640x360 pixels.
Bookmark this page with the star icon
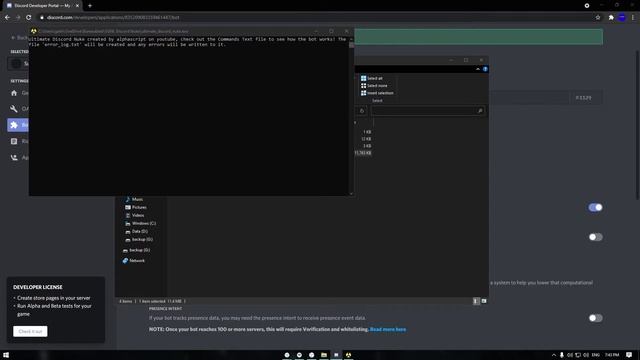pyautogui.click(x=598, y=18)
